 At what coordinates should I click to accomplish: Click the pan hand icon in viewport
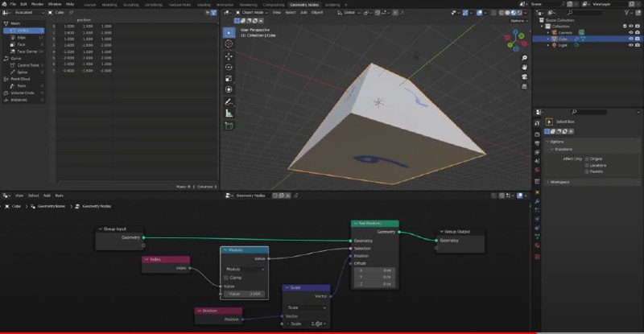(525, 68)
